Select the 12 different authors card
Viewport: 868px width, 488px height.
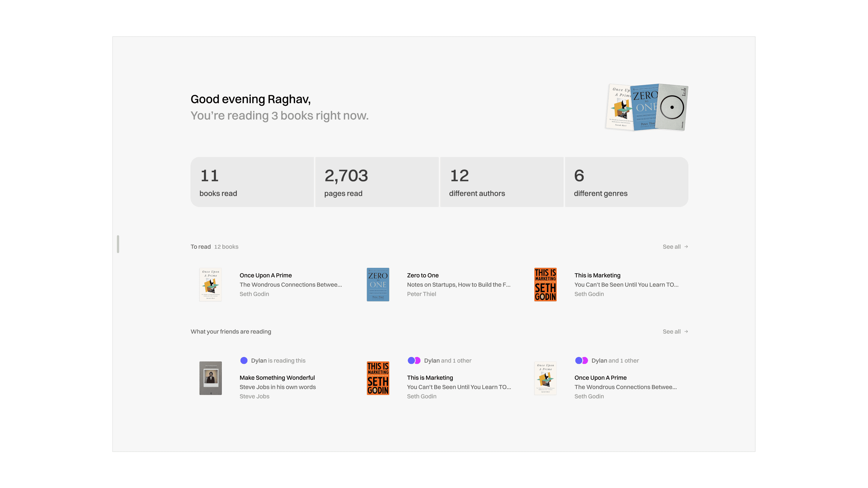click(502, 182)
